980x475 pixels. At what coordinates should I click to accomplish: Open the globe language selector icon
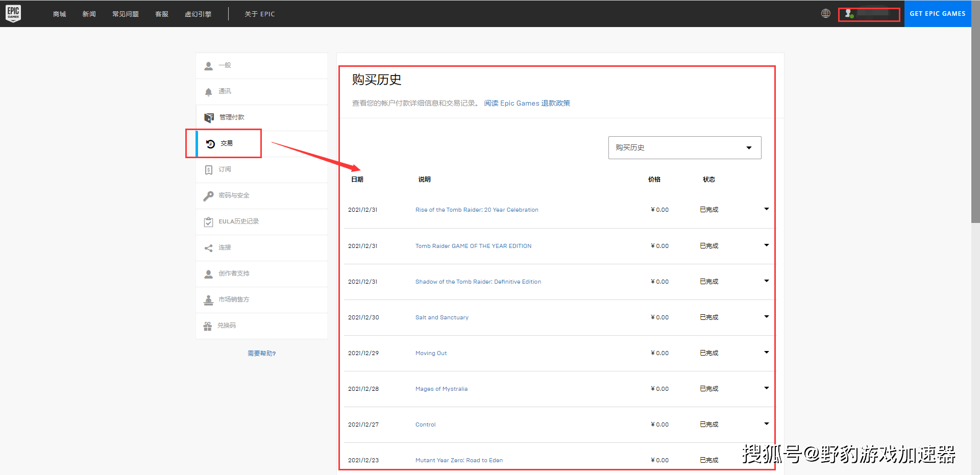825,13
